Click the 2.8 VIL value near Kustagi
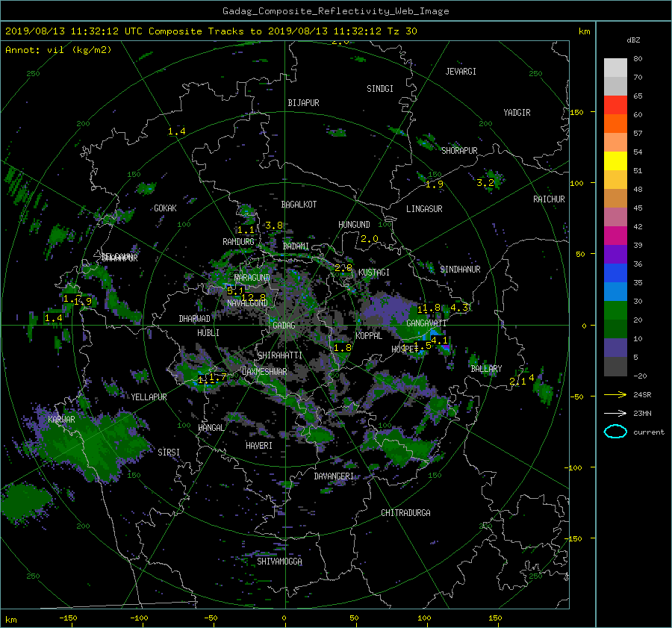 coord(343,268)
